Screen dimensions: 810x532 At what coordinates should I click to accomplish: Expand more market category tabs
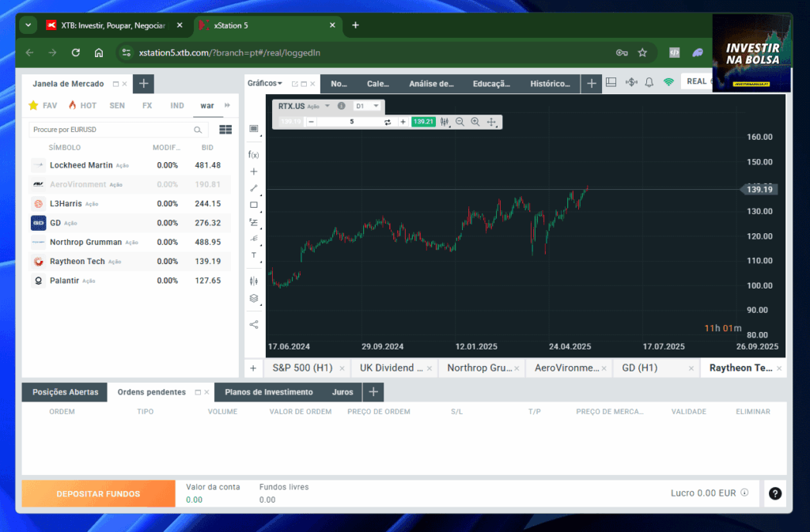(227, 105)
